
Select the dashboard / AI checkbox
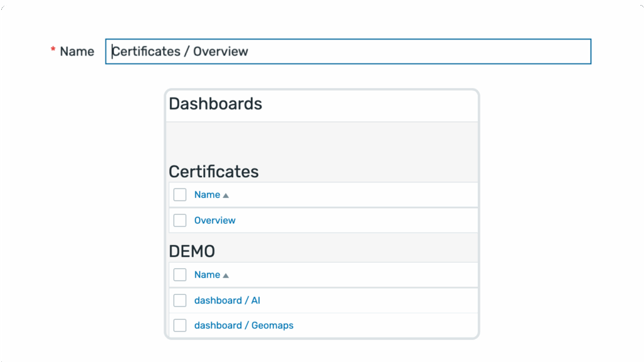(x=180, y=300)
